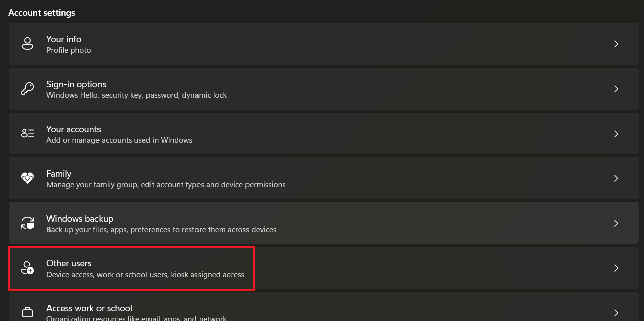Screen dimensions: 644x321
Task: Click the Family heart icon
Action: point(27,178)
